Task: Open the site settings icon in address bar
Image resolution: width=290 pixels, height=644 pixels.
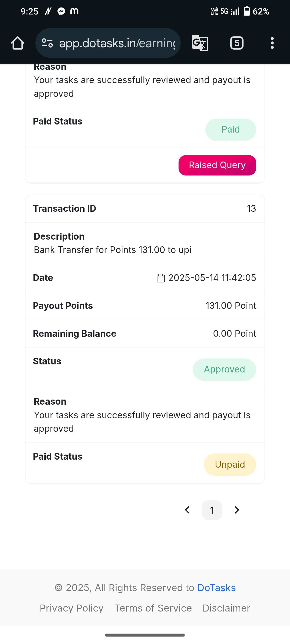Action: (x=47, y=43)
